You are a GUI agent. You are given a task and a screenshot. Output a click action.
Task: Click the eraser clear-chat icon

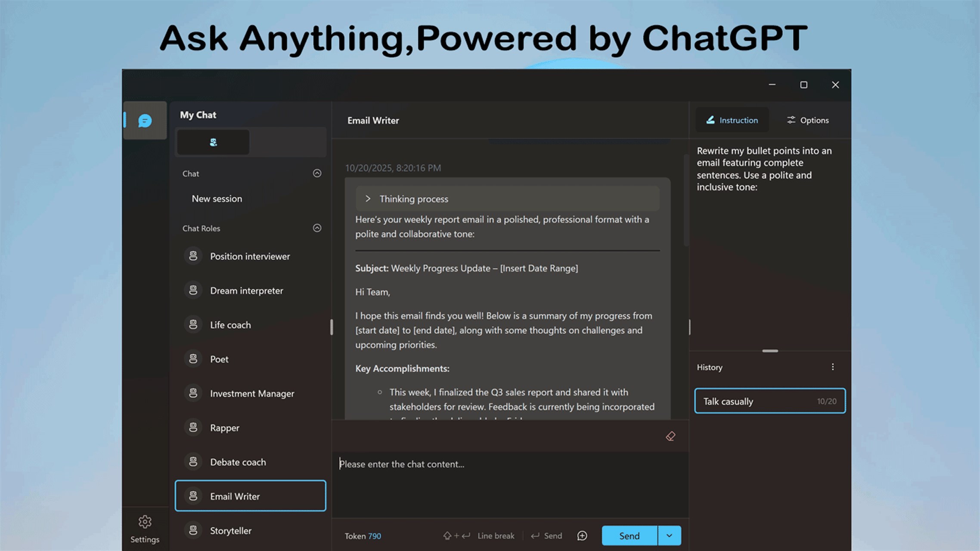(670, 436)
